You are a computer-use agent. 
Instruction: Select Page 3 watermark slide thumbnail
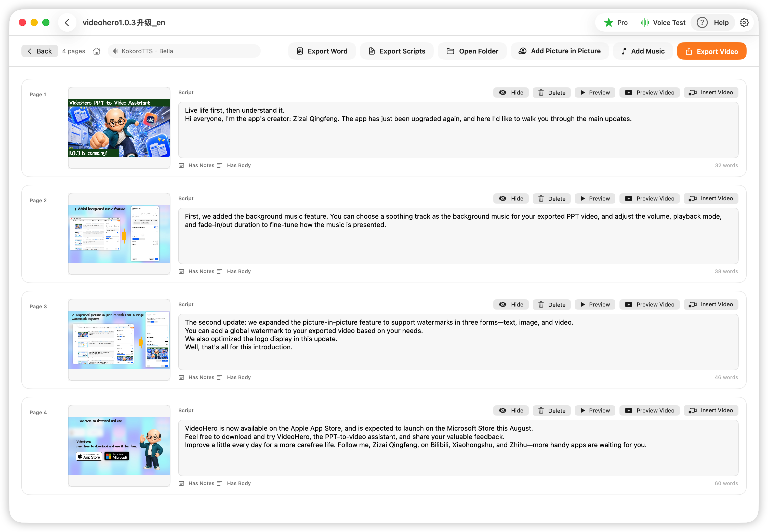tap(119, 340)
